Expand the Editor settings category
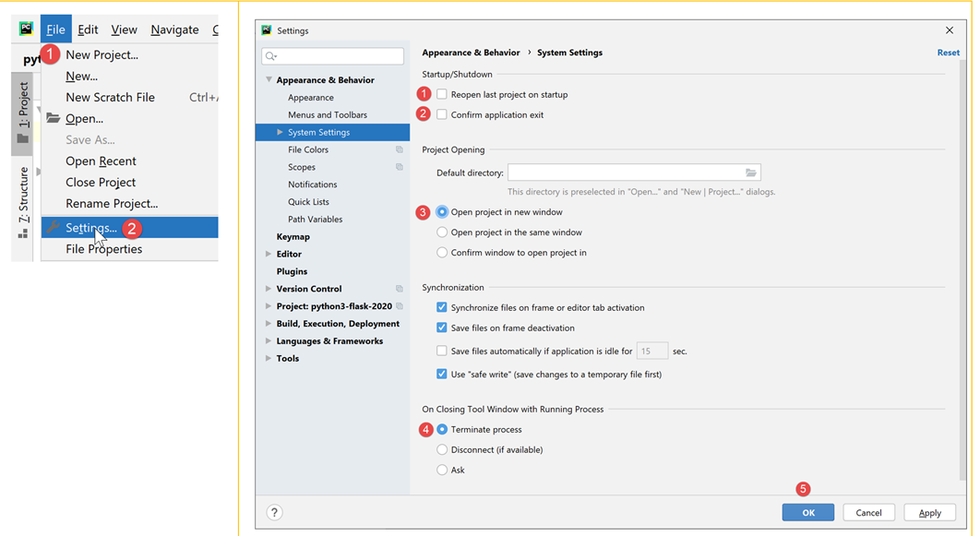 click(x=269, y=254)
